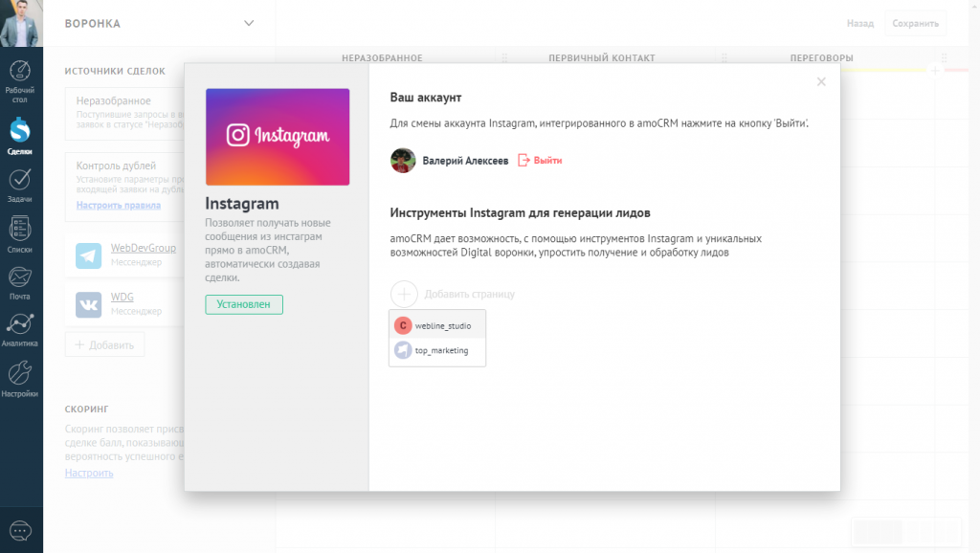Click the Неразобранное source card

pyautogui.click(x=125, y=114)
